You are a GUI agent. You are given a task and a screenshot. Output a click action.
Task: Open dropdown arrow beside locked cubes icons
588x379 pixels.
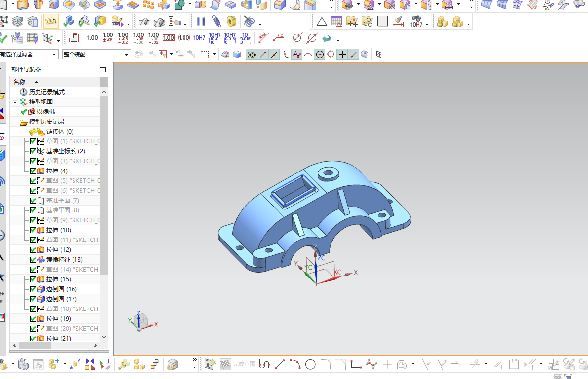468,24
